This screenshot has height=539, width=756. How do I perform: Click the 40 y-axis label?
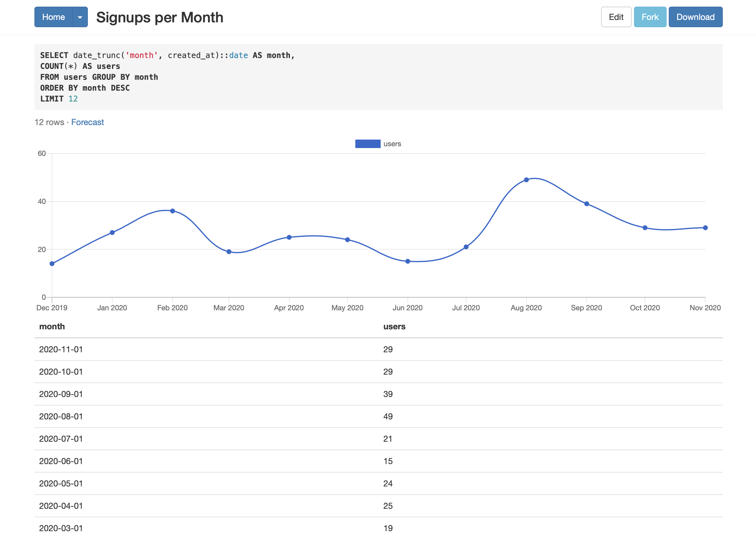pos(42,202)
